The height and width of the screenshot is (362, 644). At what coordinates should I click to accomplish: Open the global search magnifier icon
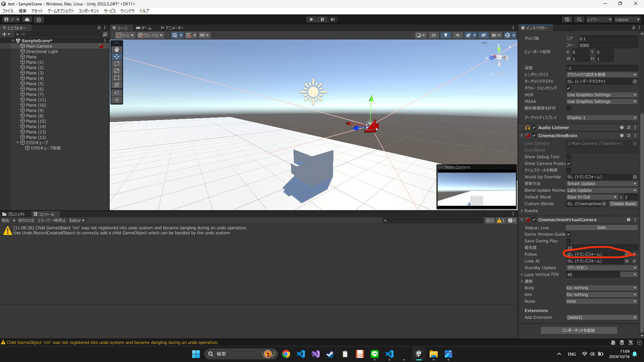579,19
